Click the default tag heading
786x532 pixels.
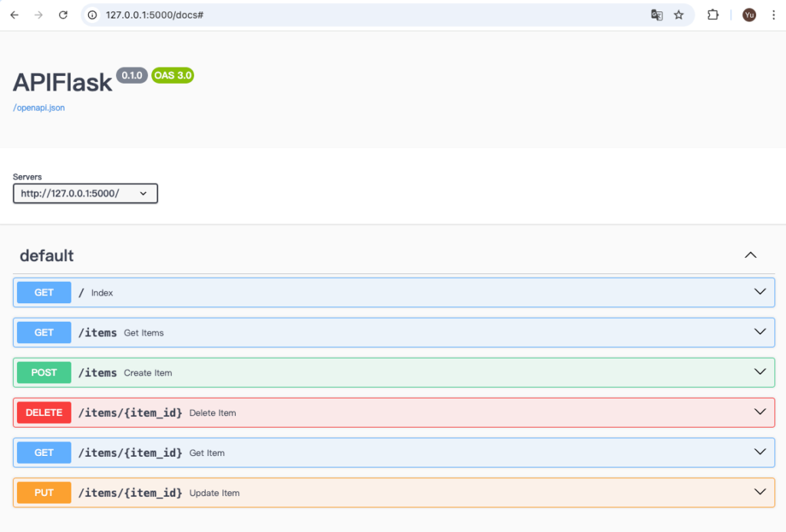47,256
